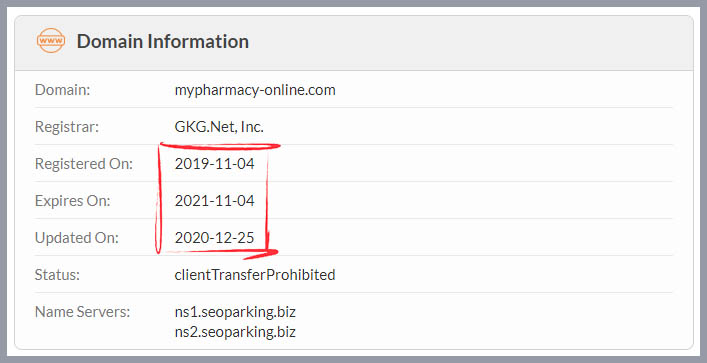Click the Domain: field label
Viewport: 707px width, 363px height.
63,90
